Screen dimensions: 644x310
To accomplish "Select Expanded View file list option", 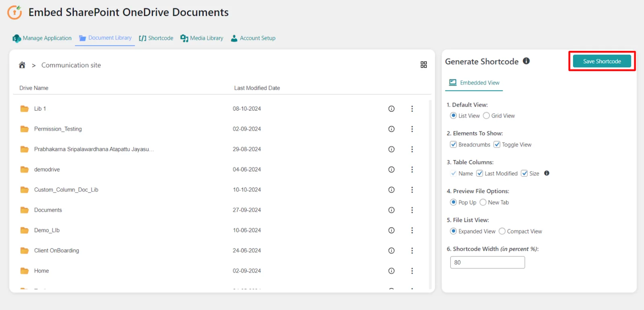I will (454, 231).
